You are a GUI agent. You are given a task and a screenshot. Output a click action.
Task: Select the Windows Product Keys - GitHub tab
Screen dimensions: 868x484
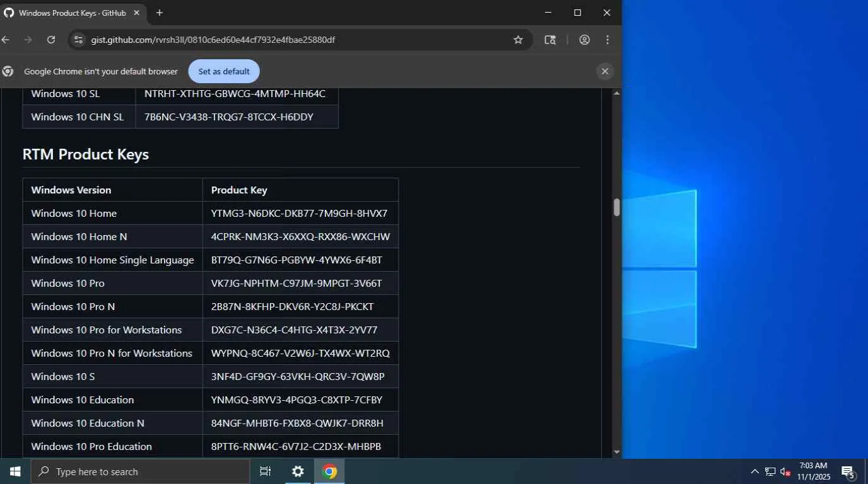(x=73, y=13)
